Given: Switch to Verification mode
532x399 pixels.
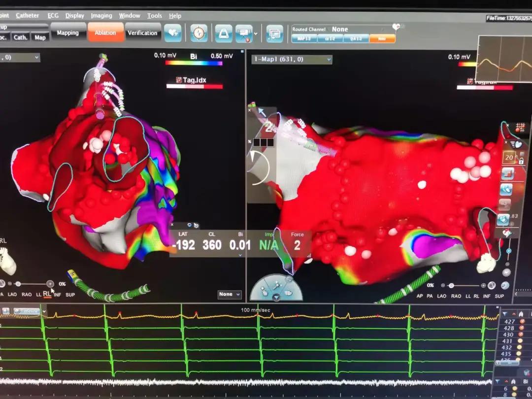Looking at the screenshot, I should pyautogui.click(x=142, y=33).
